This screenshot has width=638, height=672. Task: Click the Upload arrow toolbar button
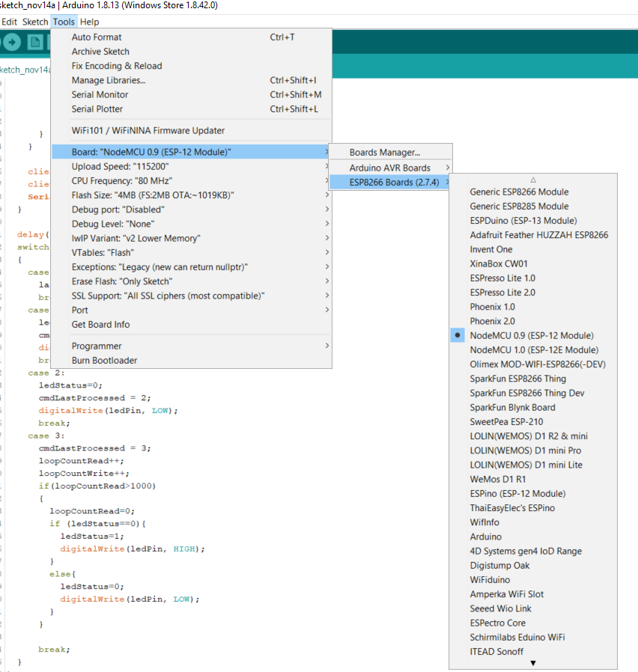click(12, 42)
